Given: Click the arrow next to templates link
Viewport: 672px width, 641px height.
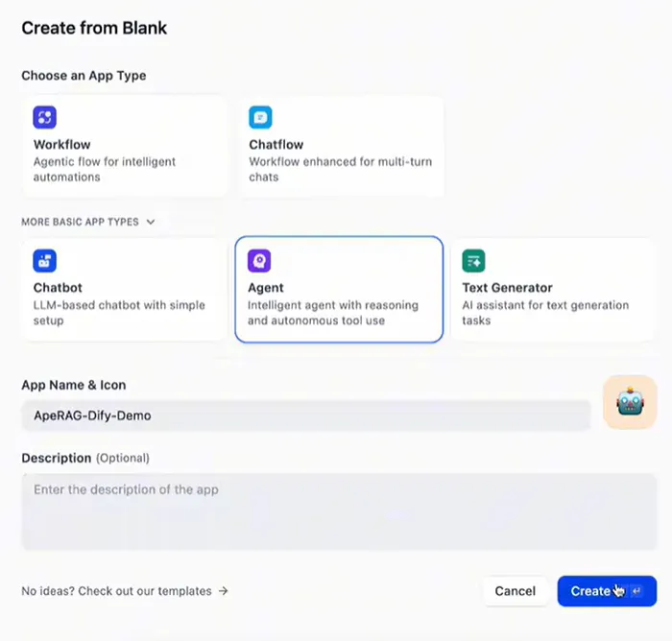Looking at the screenshot, I should (224, 591).
